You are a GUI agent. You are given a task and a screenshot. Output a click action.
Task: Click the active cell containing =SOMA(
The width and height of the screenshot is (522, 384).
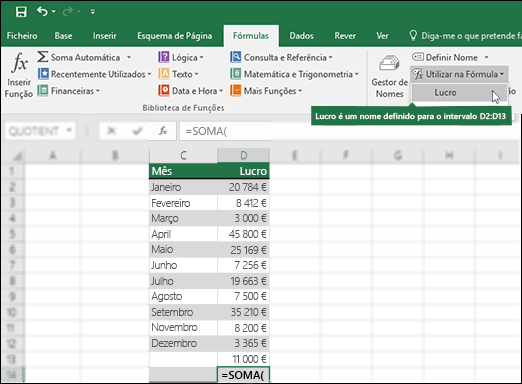point(243,375)
